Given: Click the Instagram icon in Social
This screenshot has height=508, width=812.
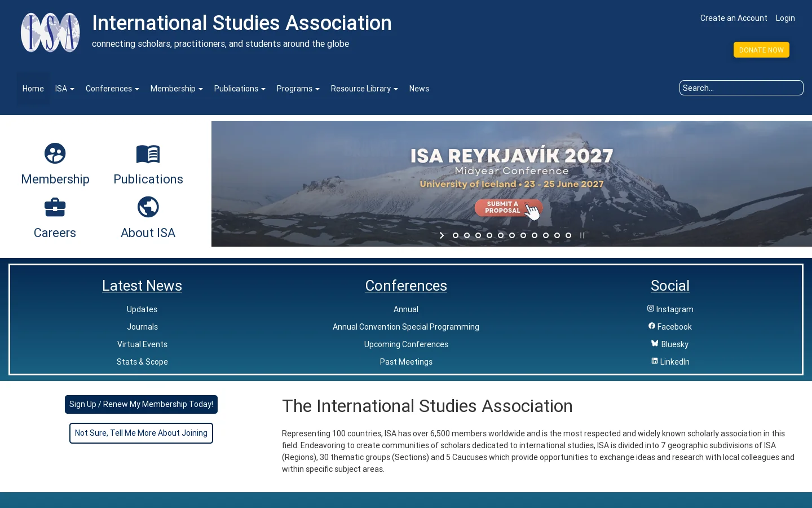Looking at the screenshot, I should click(651, 308).
